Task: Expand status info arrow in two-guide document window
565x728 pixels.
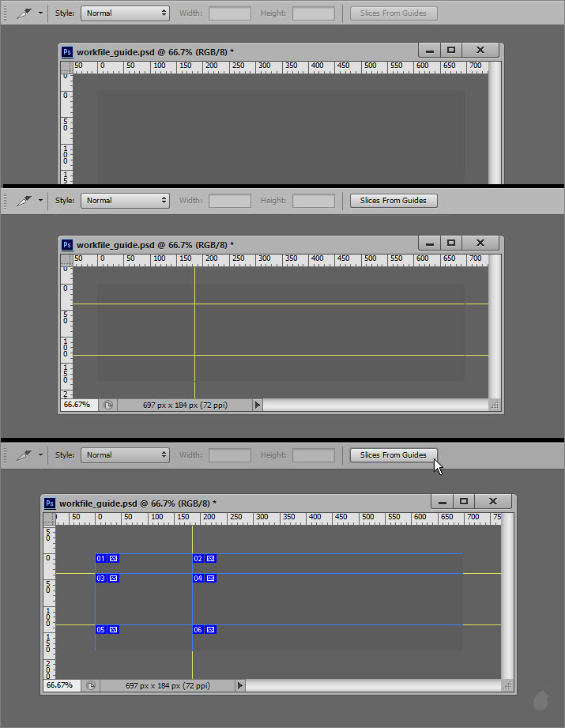Action: pyautogui.click(x=257, y=405)
